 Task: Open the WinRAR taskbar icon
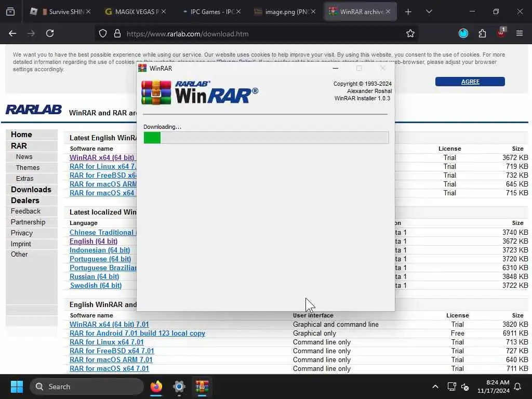point(202,387)
